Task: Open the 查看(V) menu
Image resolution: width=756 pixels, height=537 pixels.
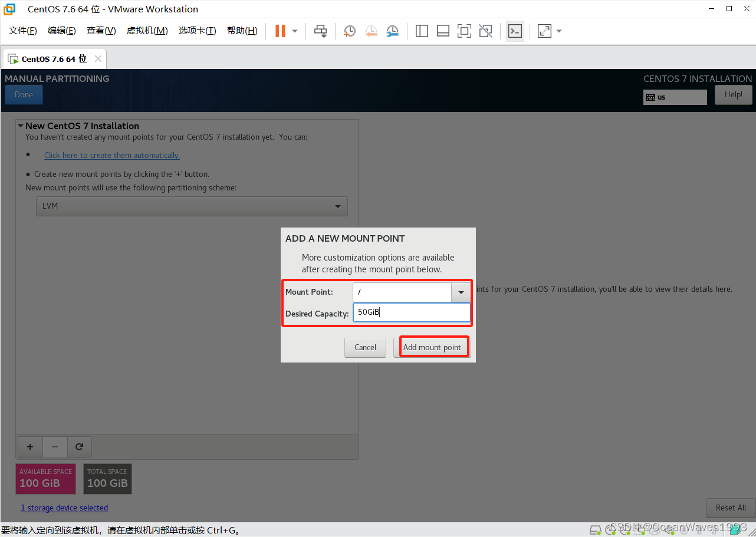Action: pyautogui.click(x=101, y=31)
